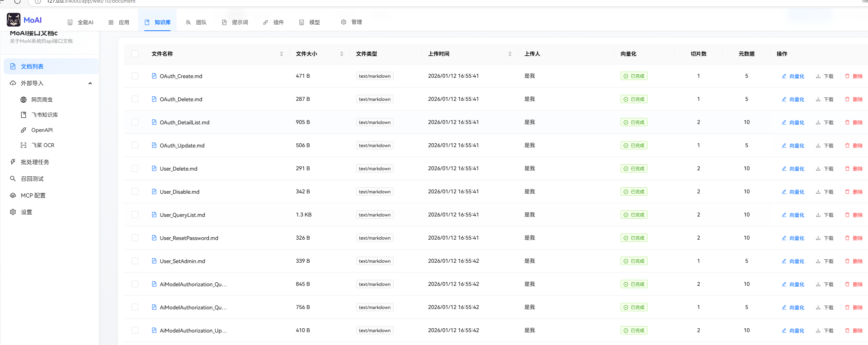The width and height of the screenshot is (868, 345).
Task: Click the PaddleOCR scan icon
Action: pos(23,145)
